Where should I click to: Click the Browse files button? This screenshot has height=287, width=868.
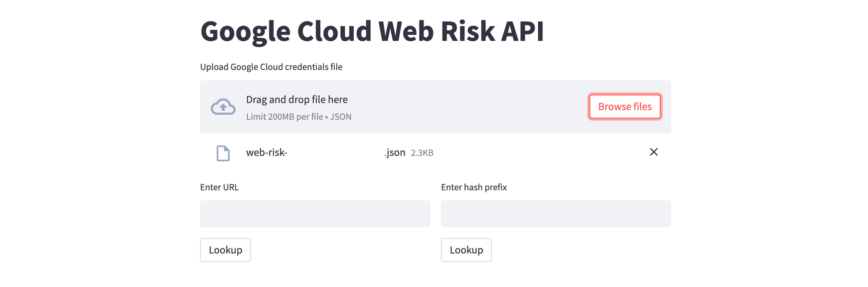625,107
